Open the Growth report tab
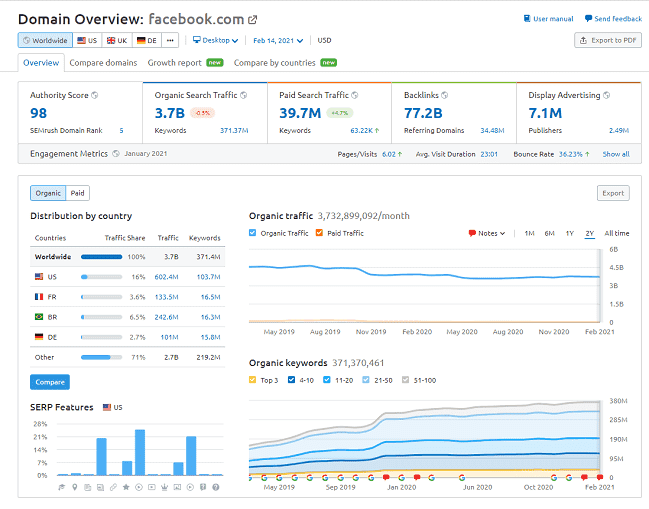Screen dimensions: 649x509 [185, 63]
